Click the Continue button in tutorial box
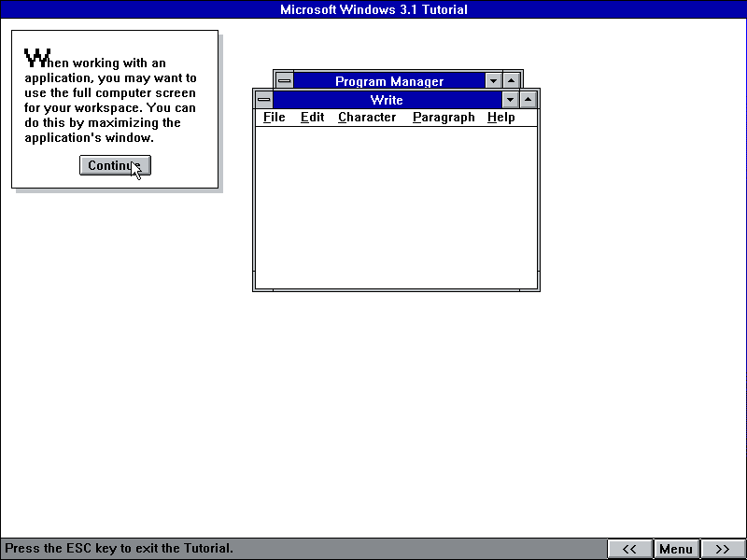The image size is (747, 560). pos(115,165)
